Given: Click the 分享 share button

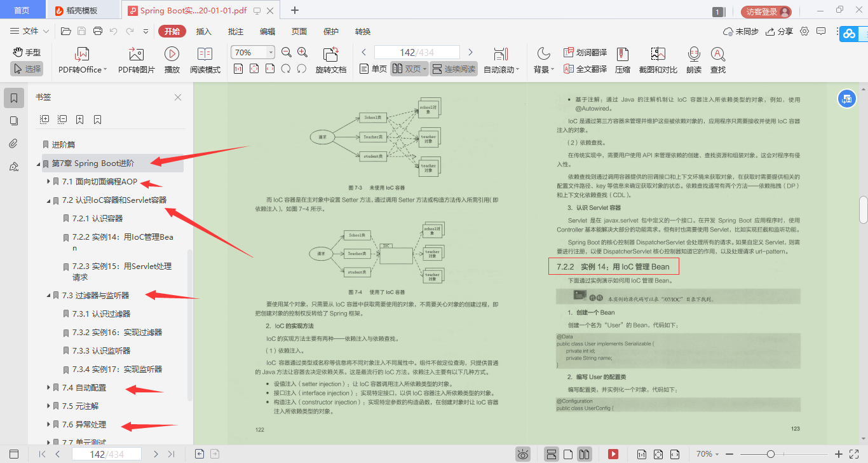Looking at the screenshot, I should point(780,31).
